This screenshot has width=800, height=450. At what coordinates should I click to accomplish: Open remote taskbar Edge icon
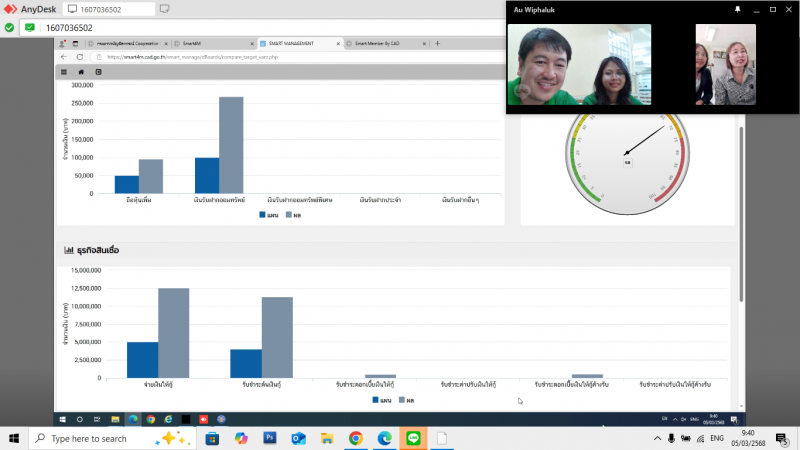click(133, 419)
